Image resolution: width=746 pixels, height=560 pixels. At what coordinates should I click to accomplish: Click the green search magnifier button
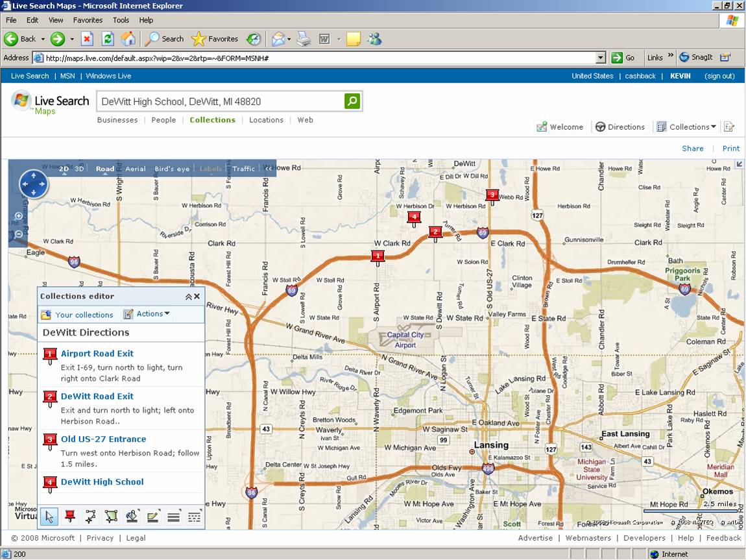(x=352, y=101)
